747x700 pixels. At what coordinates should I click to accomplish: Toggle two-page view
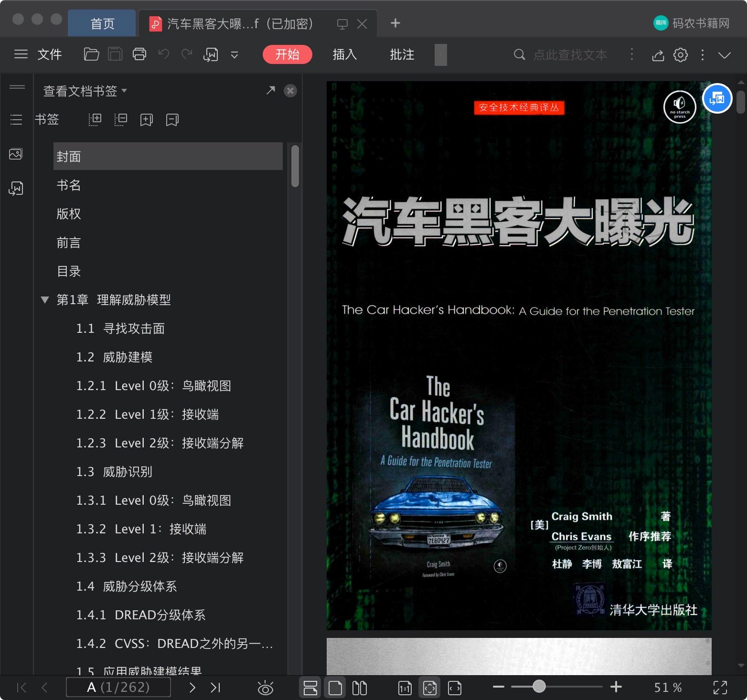[360, 688]
